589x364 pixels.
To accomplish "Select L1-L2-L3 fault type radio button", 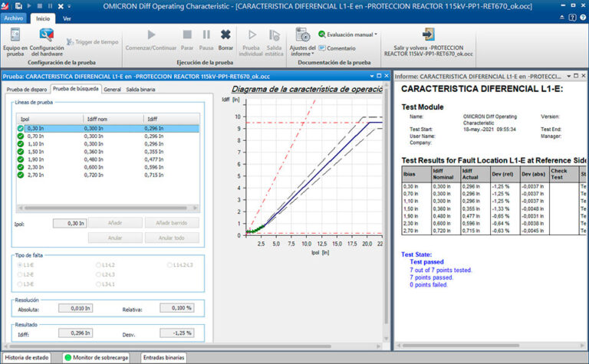I will [169, 265].
